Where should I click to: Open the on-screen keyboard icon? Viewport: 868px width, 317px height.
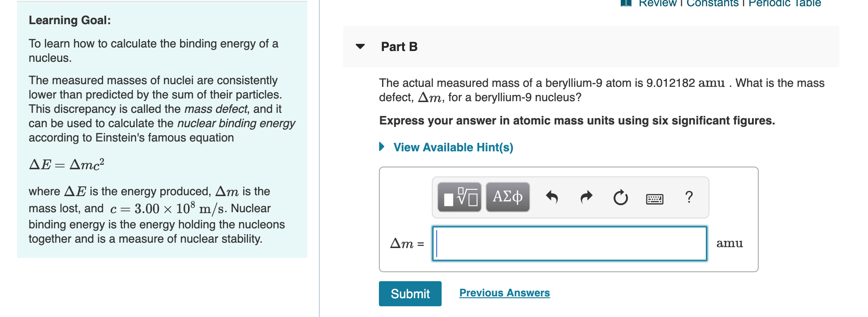(x=654, y=198)
